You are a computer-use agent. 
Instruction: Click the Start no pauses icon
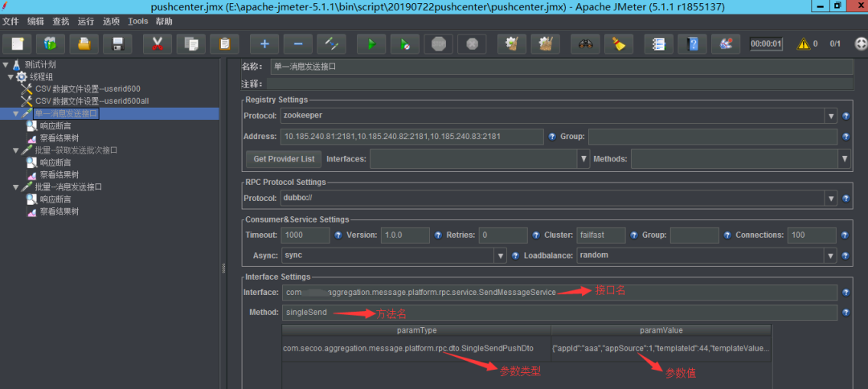[x=405, y=43]
